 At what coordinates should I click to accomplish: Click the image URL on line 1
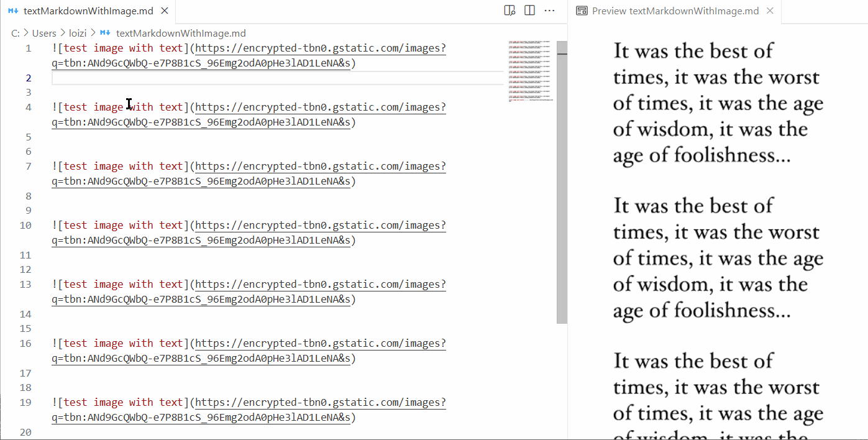pyautogui.click(x=320, y=47)
